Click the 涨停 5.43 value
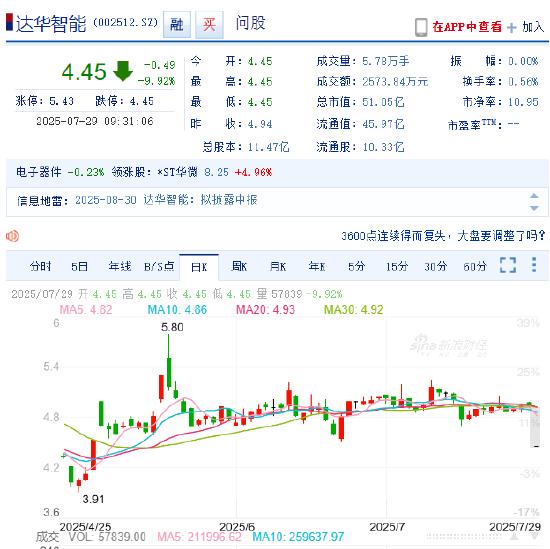Viewport: 550px width, 549px height. pyautogui.click(x=61, y=101)
